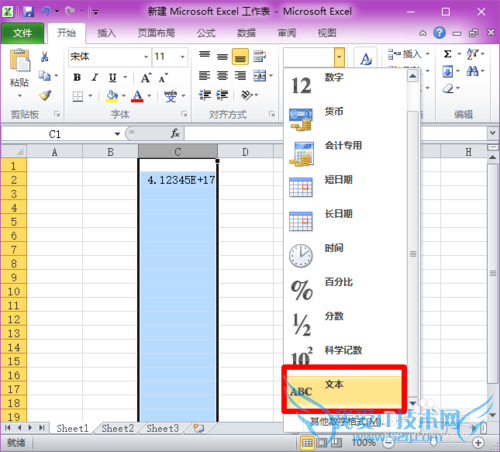Decrease font size with small A
The image size is (500, 452).
click(163, 78)
